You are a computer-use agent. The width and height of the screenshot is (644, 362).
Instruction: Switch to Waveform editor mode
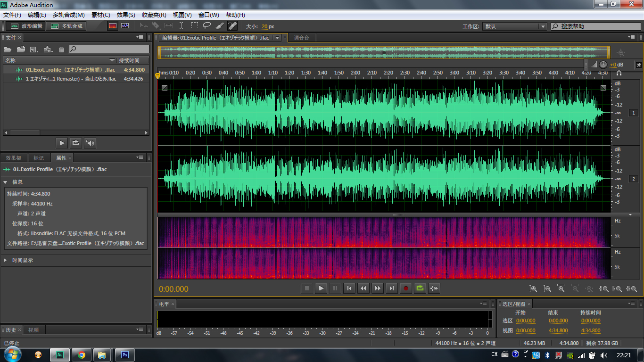click(x=26, y=26)
